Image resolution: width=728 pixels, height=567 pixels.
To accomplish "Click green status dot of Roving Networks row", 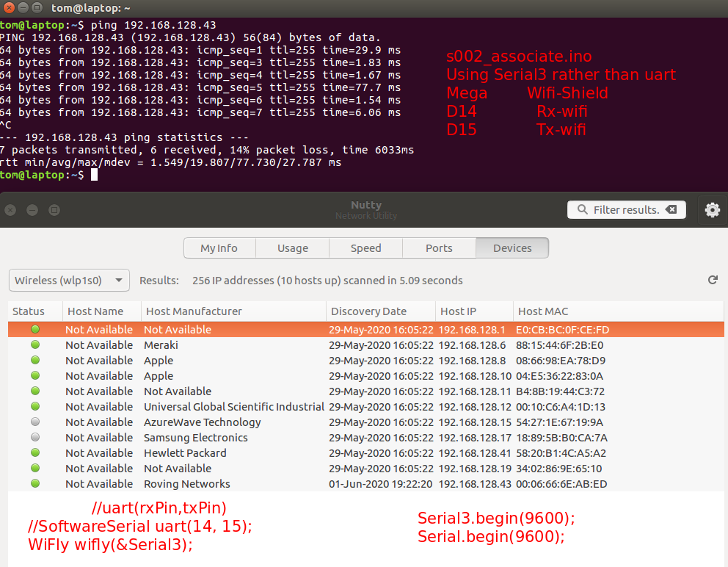I will (x=35, y=484).
